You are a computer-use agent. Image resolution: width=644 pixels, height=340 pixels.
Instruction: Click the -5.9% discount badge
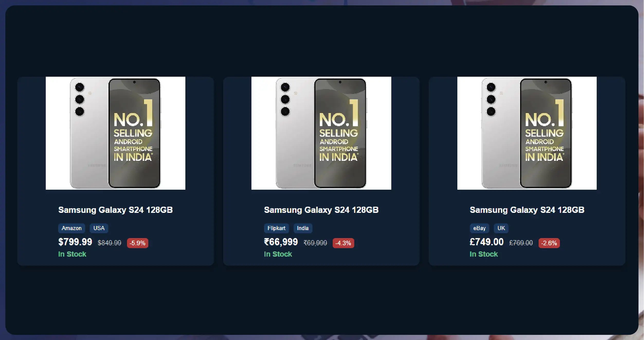click(138, 243)
